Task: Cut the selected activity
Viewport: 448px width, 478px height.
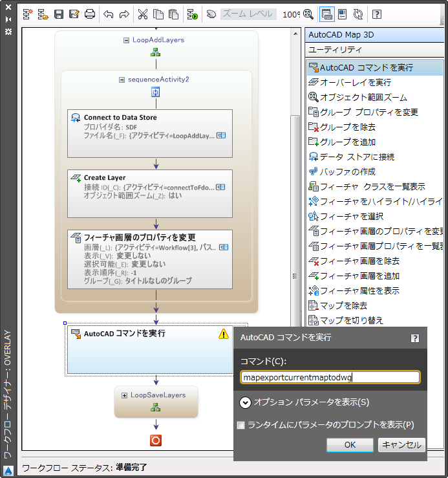Action: [143, 14]
